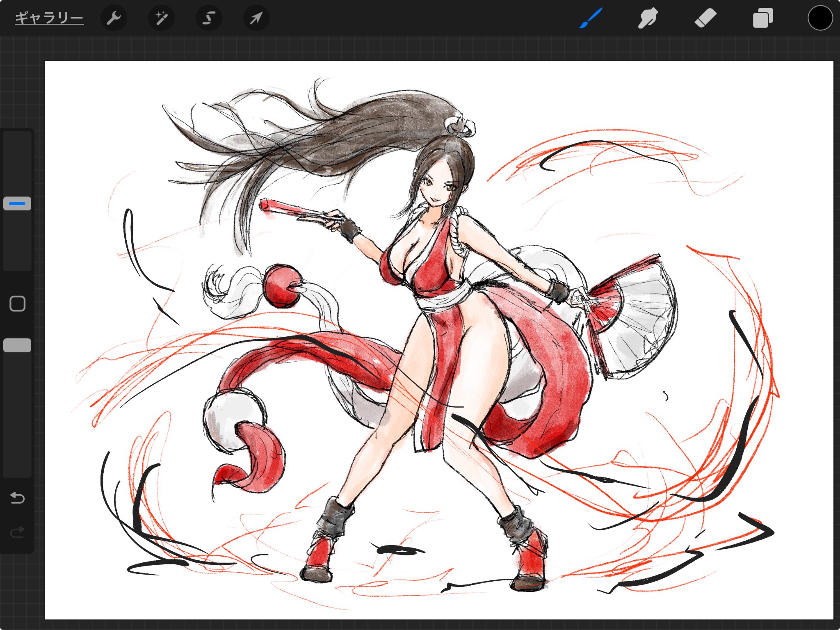Activate the Selection S-shaped tool
This screenshot has width=840, height=630.
tap(209, 18)
